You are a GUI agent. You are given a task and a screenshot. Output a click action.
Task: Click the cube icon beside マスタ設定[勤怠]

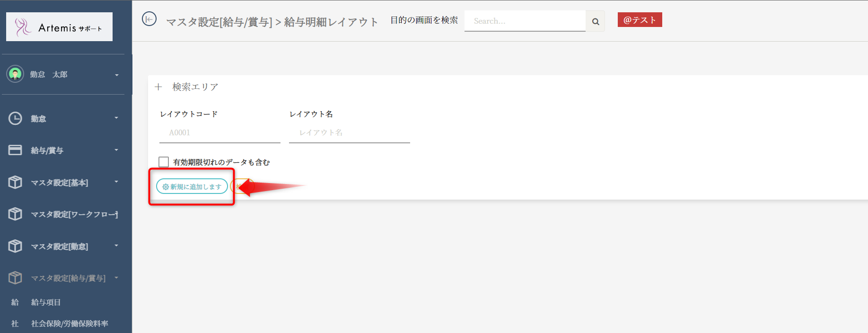(x=15, y=246)
